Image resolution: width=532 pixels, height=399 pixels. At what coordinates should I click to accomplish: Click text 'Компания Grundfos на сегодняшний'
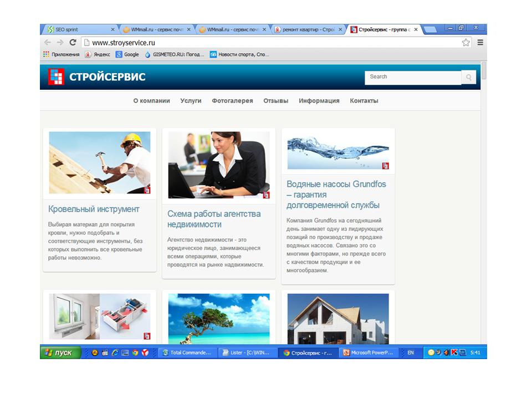pos(334,220)
